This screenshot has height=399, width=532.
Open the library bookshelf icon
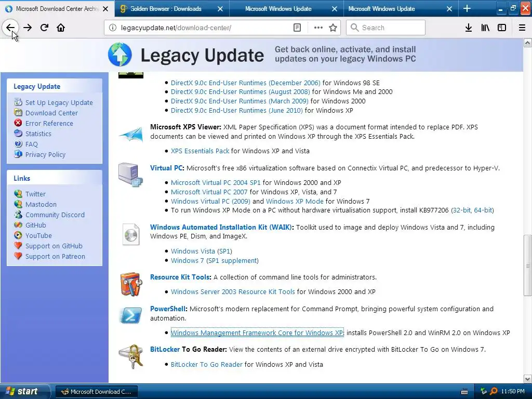(x=485, y=28)
